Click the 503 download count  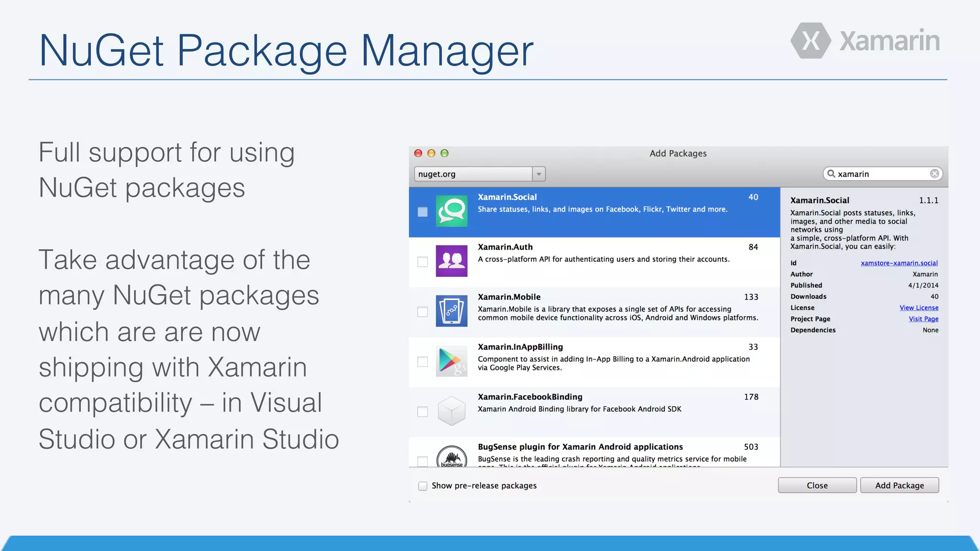click(x=751, y=447)
